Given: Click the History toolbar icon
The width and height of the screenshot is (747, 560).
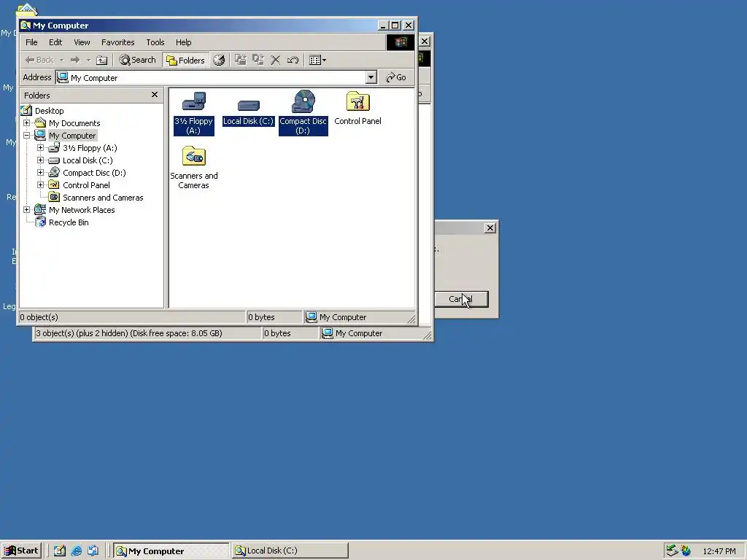Looking at the screenshot, I should 219,60.
